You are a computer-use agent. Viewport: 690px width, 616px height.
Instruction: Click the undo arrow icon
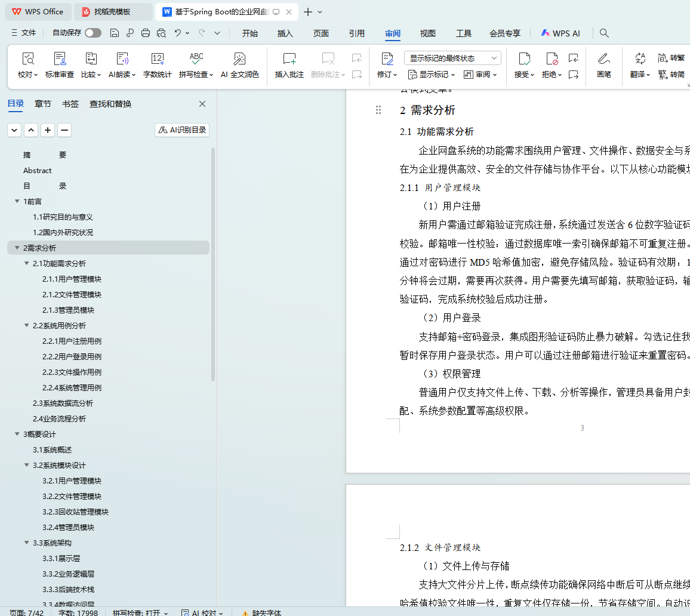pos(177,33)
